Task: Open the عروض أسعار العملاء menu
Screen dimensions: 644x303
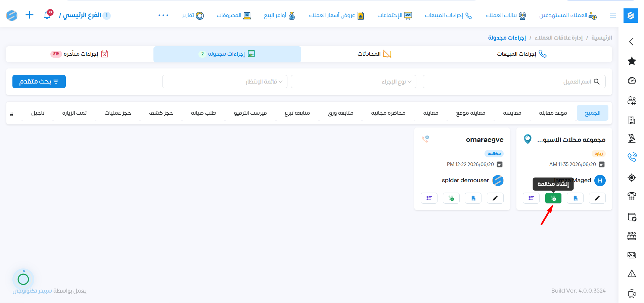Action: point(336,15)
